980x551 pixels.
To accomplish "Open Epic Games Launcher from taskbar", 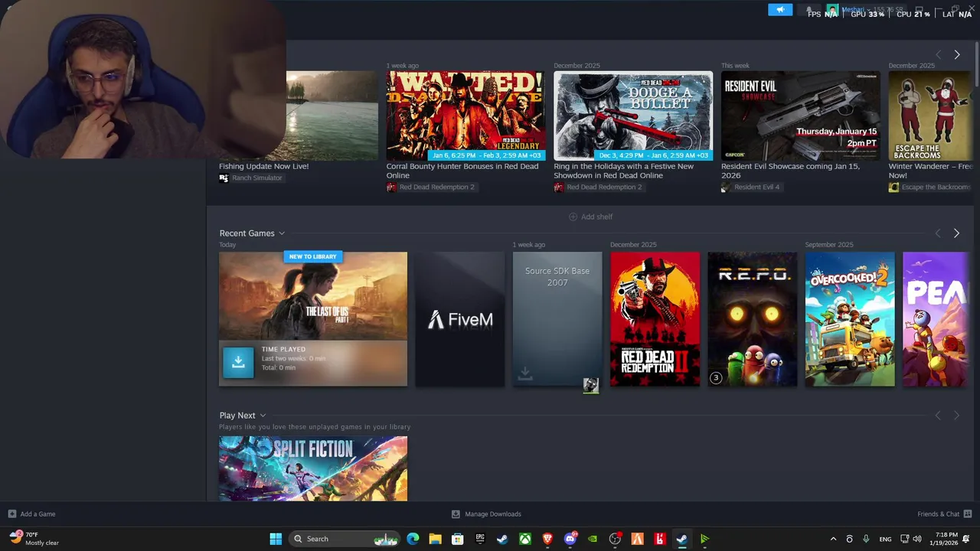I will point(480,539).
